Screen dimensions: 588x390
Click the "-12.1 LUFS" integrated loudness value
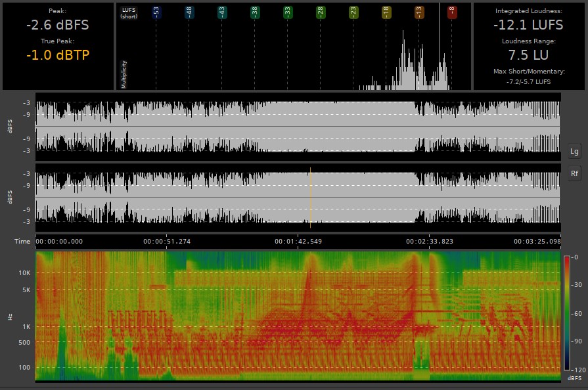click(x=528, y=25)
